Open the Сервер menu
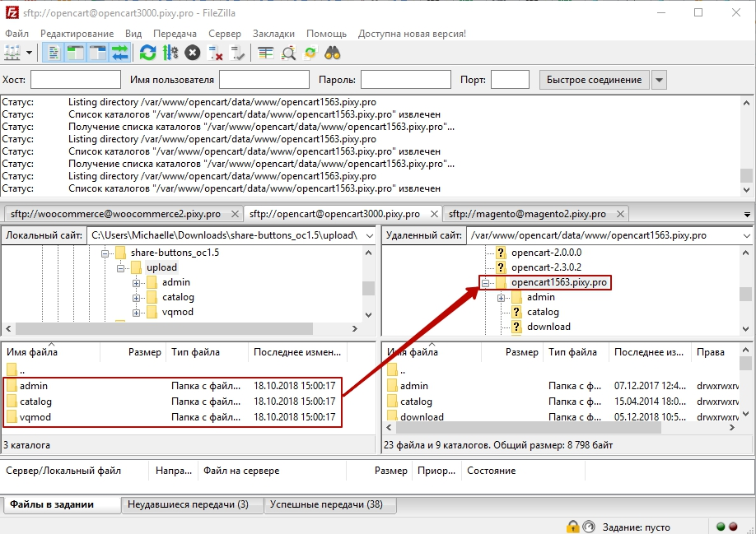This screenshot has width=756, height=534. click(x=225, y=34)
